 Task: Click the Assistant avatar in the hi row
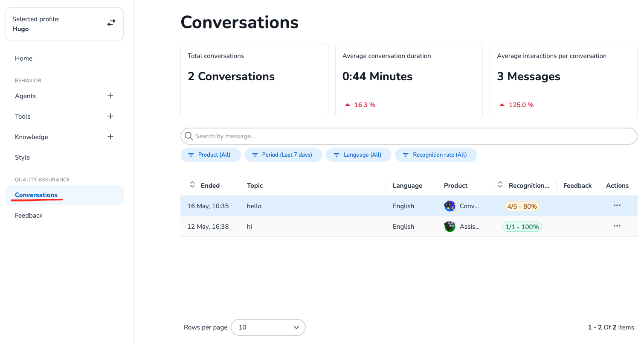pyautogui.click(x=450, y=227)
